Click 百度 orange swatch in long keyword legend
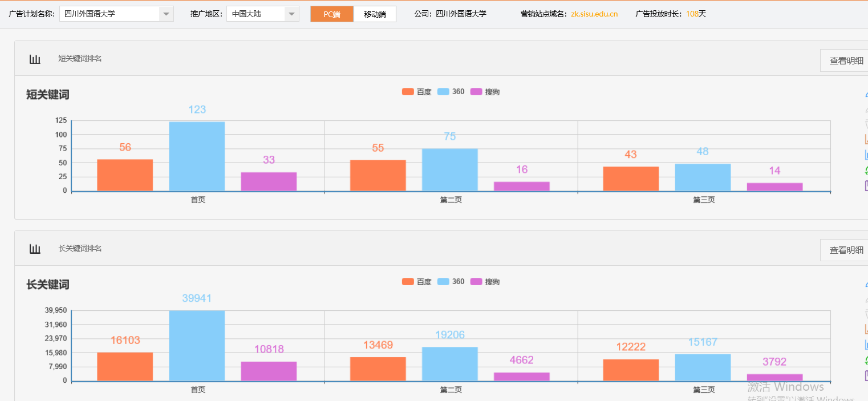This screenshot has width=868, height=401. click(x=408, y=282)
